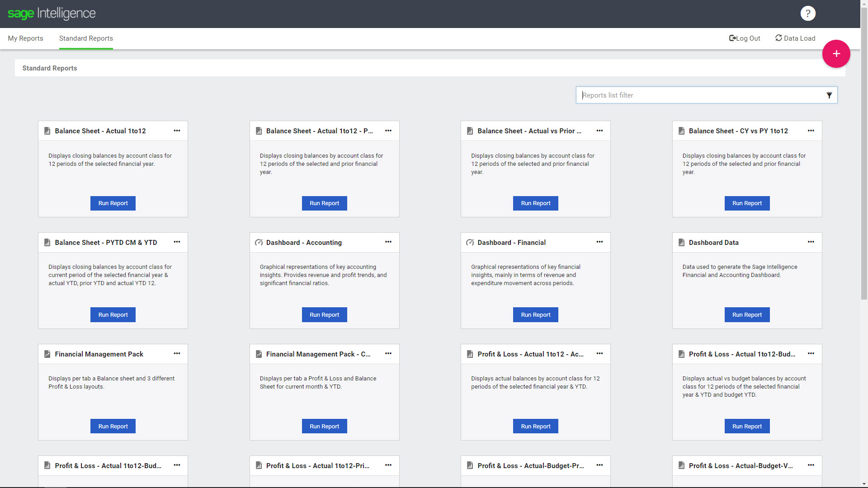This screenshot has width=868, height=488.
Task: Run the Dashboard - Financial report
Action: 536,315
